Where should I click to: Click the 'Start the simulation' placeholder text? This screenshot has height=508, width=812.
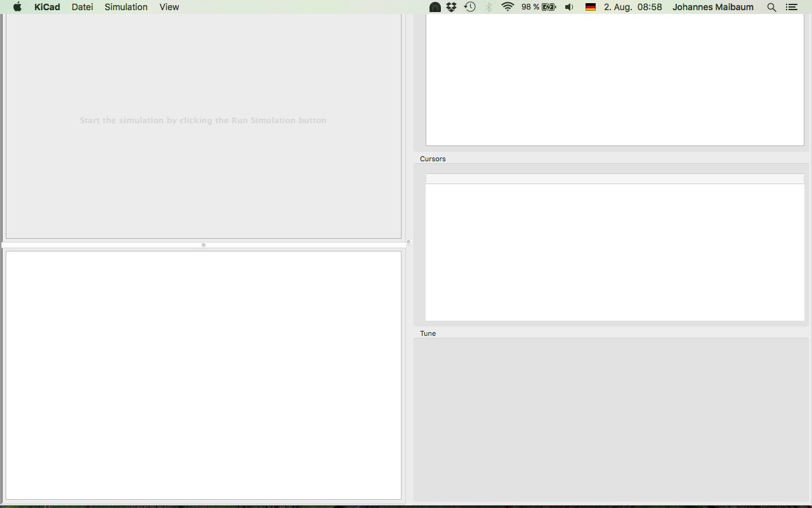pos(203,120)
